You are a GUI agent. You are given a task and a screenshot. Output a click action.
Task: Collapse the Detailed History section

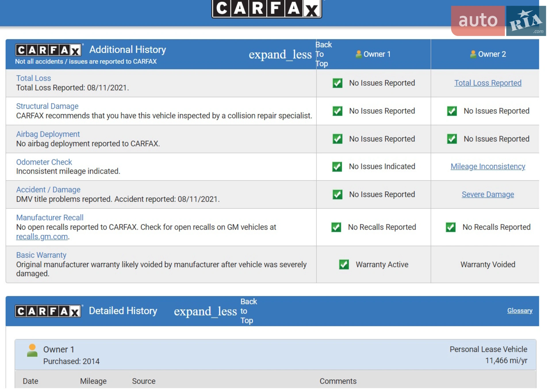point(205,311)
